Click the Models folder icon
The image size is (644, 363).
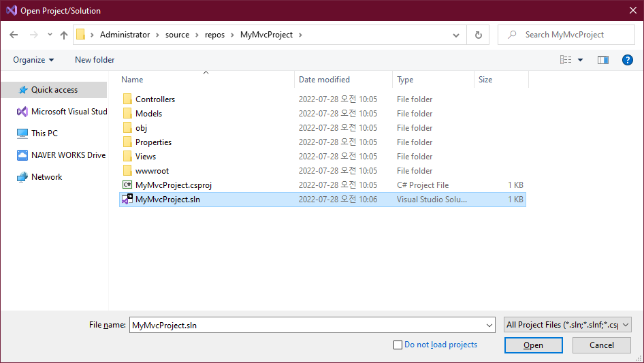tap(127, 114)
